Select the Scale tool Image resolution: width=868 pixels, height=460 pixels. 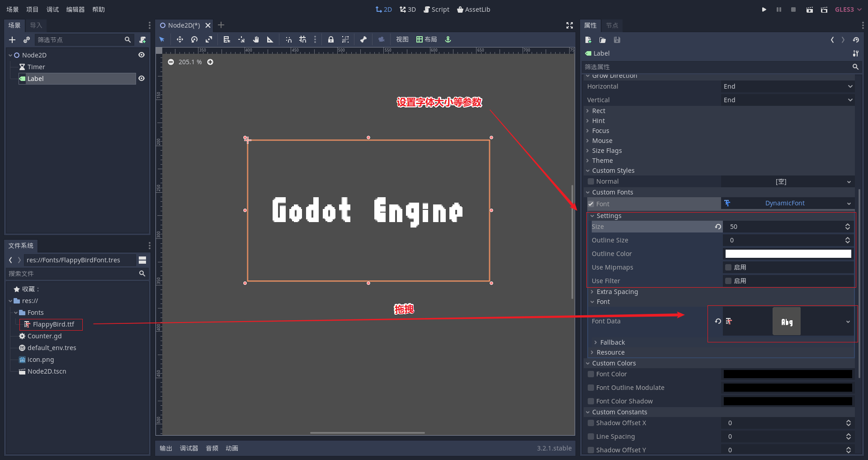[209, 39]
